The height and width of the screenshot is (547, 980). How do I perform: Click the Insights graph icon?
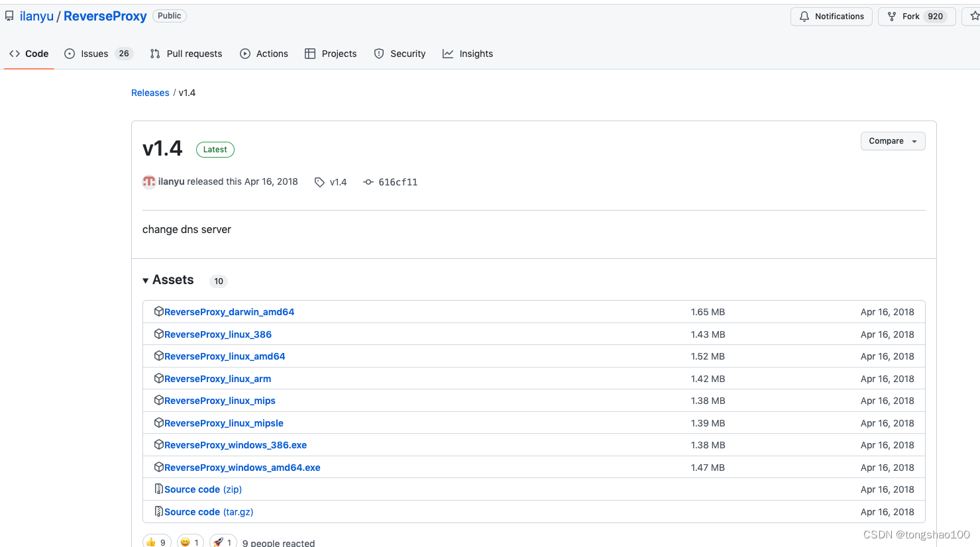pos(448,54)
